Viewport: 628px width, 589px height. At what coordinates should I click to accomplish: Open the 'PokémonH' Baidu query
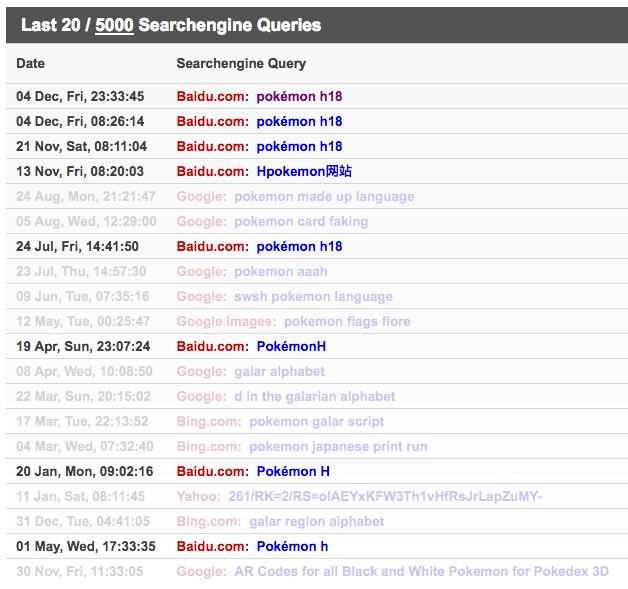pyautogui.click(x=291, y=346)
